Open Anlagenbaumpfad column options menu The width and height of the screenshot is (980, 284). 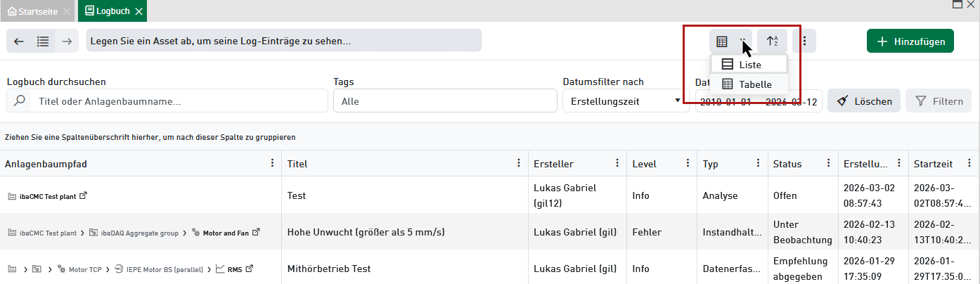[273, 163]
